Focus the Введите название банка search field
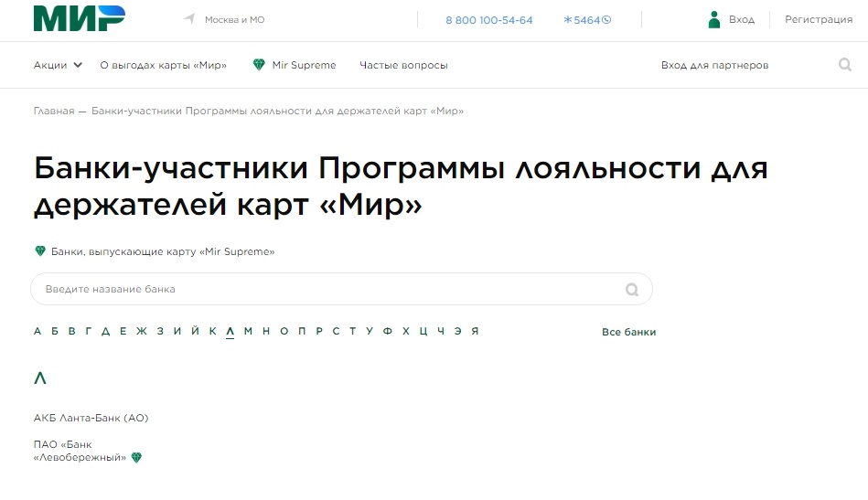Image resolution: width=868 pixels, height=500 pixels. (341, 289)
